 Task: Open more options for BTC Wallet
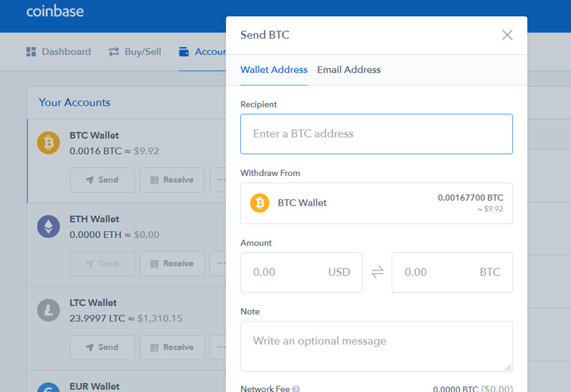pyautogui.click(x=218, y=180)
